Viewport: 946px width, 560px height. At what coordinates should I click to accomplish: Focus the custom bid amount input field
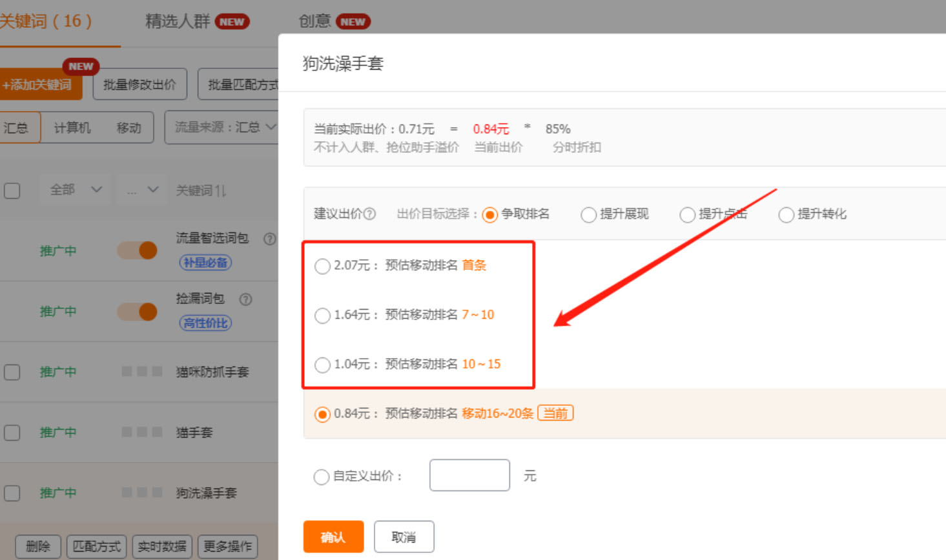tap(469, 475)
